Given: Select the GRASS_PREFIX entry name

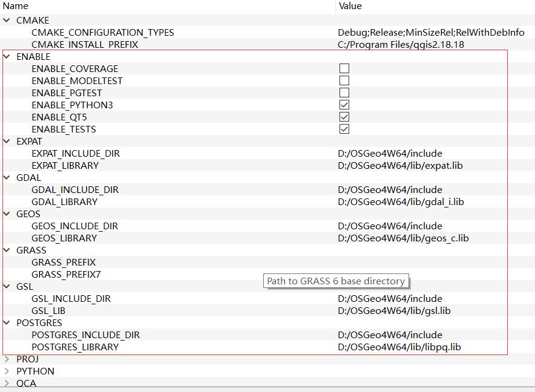Looking at the screenshot, I should [x=64, y=263].
